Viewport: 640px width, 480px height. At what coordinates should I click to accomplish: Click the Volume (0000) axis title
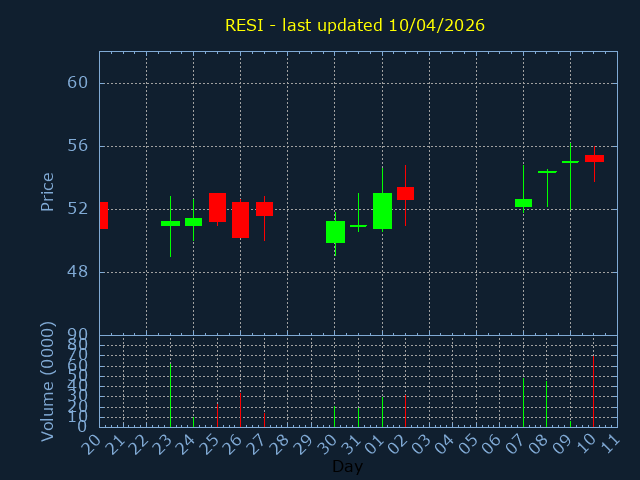[47, 381]
